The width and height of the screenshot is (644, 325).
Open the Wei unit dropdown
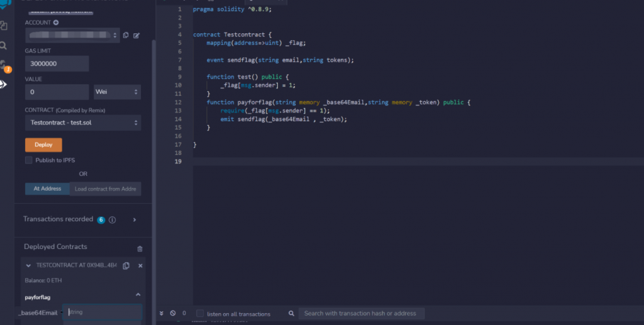(x=117, y=92)
